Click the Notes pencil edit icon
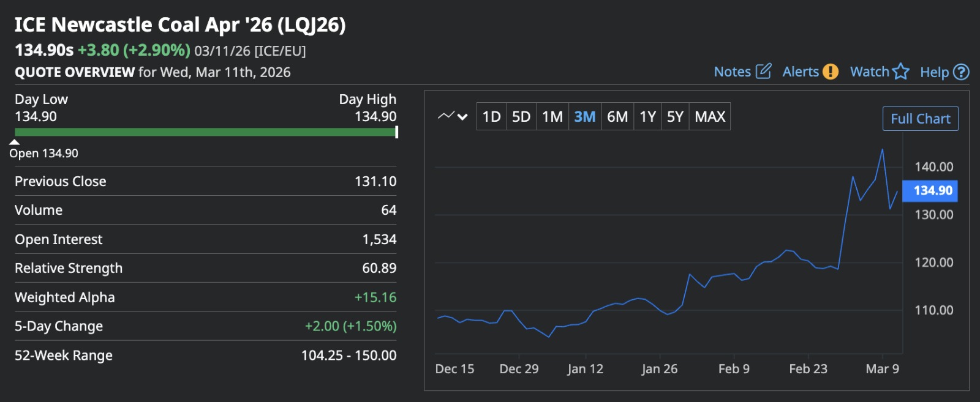 click(763, 71)
